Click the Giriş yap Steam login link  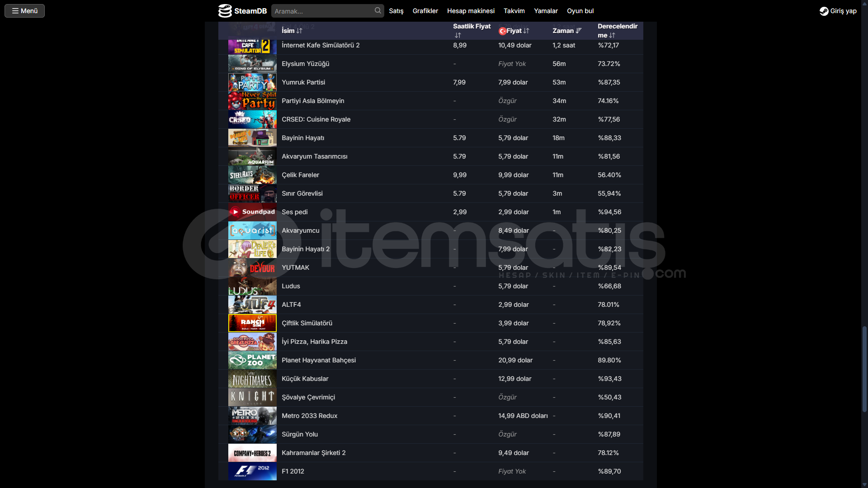click(838, 11)
